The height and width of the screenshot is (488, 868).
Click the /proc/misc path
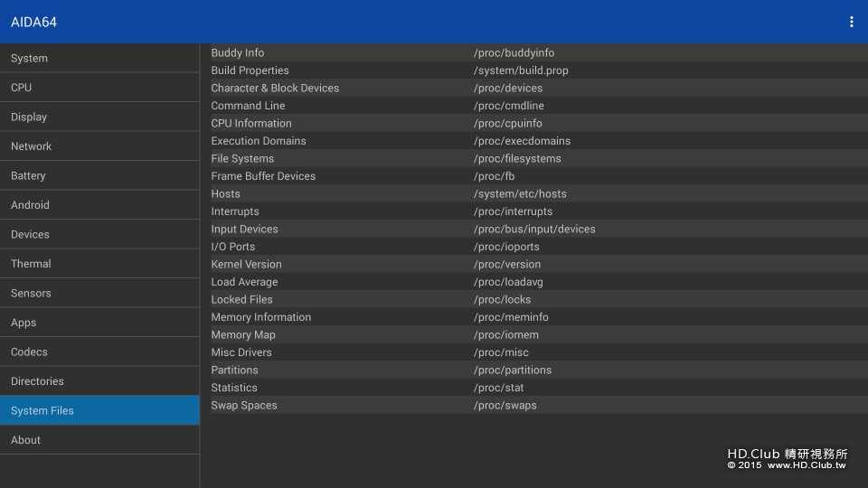point(501,352)
